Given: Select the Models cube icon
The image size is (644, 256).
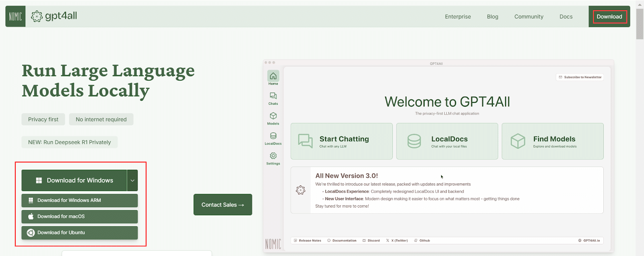Looking at the screenshot, I should click(273, 116).
